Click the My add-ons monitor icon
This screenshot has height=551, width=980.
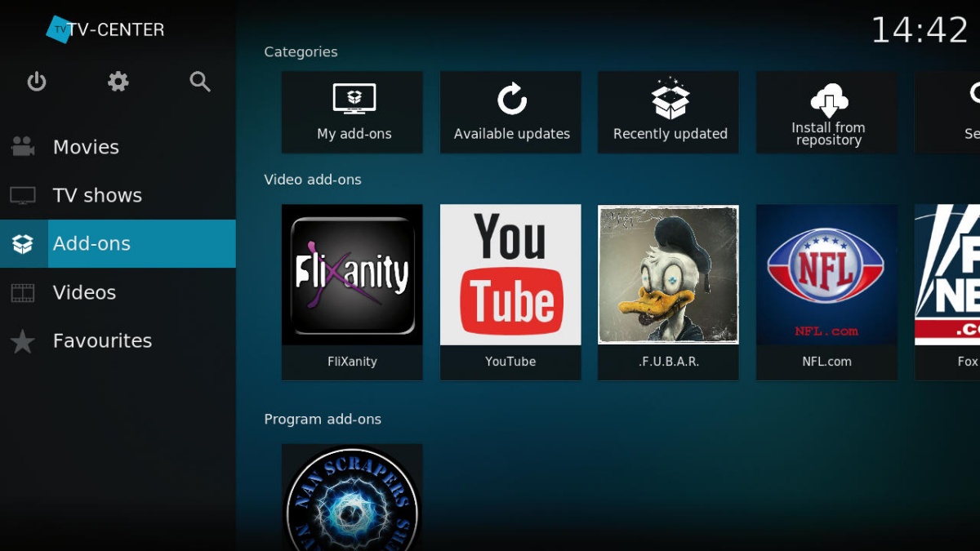pos(354,99)
